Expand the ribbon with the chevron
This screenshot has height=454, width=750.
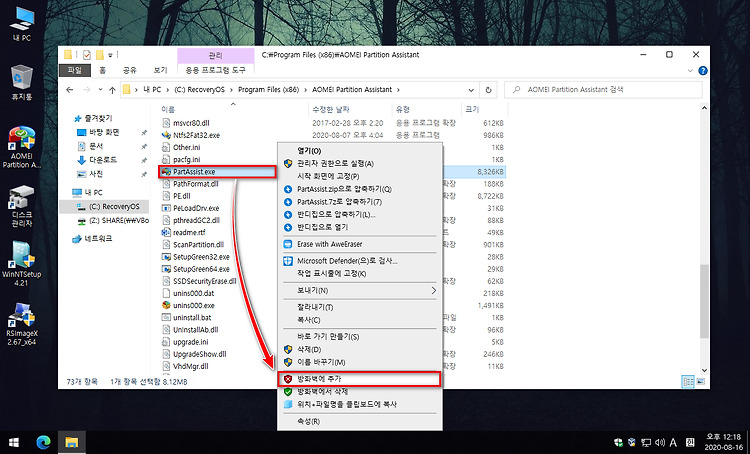(x=690, y=71)
